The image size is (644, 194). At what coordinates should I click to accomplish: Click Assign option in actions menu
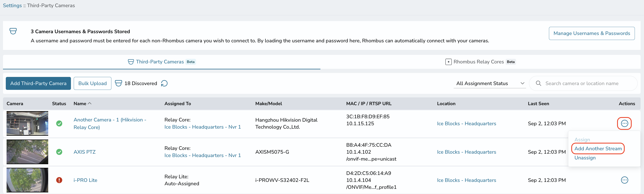click(582, 140)
